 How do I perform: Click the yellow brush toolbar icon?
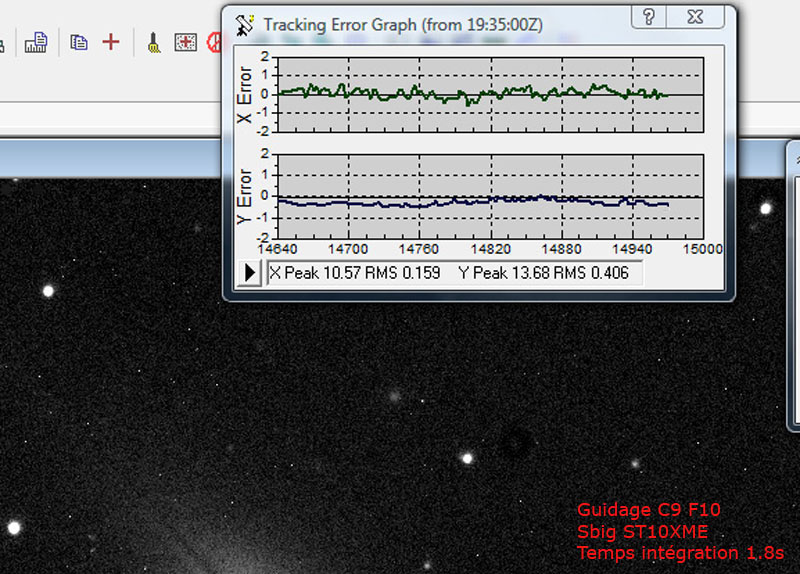pyautogui.click(x=154, y=43)
